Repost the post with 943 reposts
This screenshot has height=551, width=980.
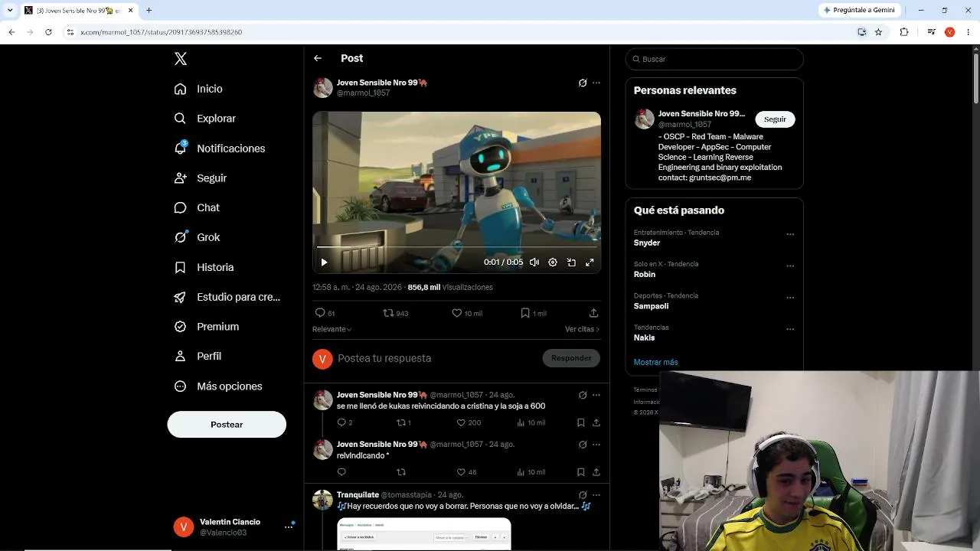pyautogui.click(x=396, y=313)
